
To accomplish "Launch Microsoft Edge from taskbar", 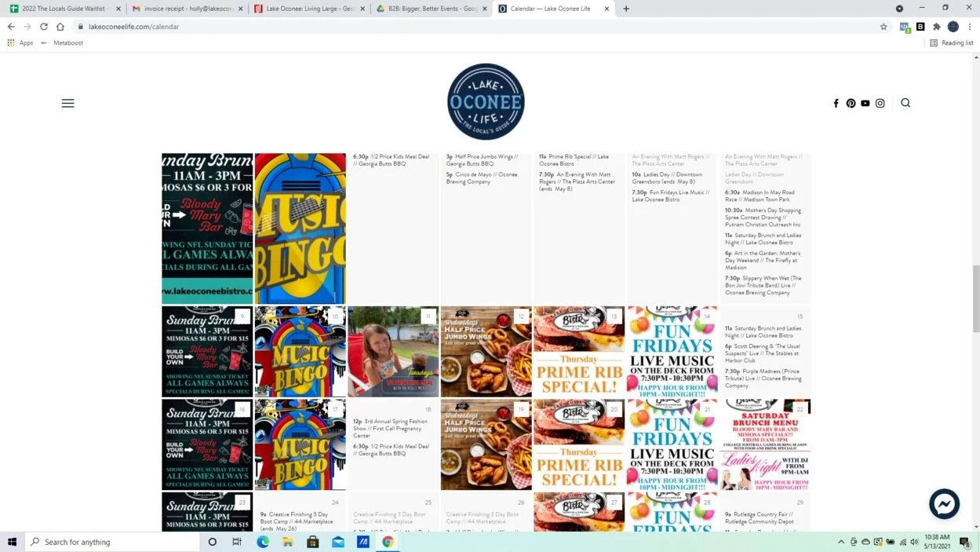I will click(263, 542).
